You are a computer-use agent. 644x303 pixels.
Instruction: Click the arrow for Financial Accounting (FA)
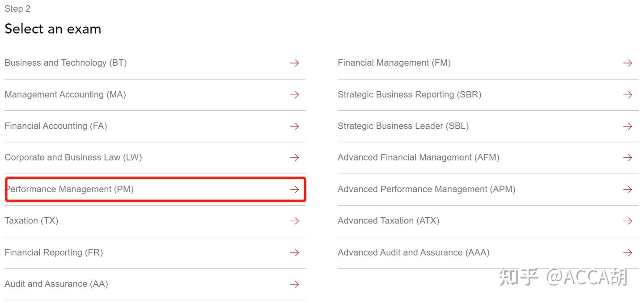[294, 126]
